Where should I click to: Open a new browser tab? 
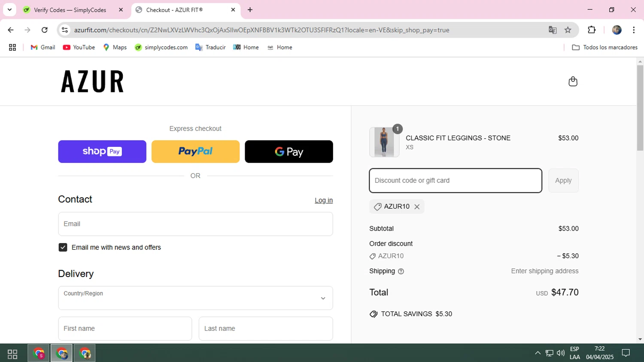tap(250, 10)
